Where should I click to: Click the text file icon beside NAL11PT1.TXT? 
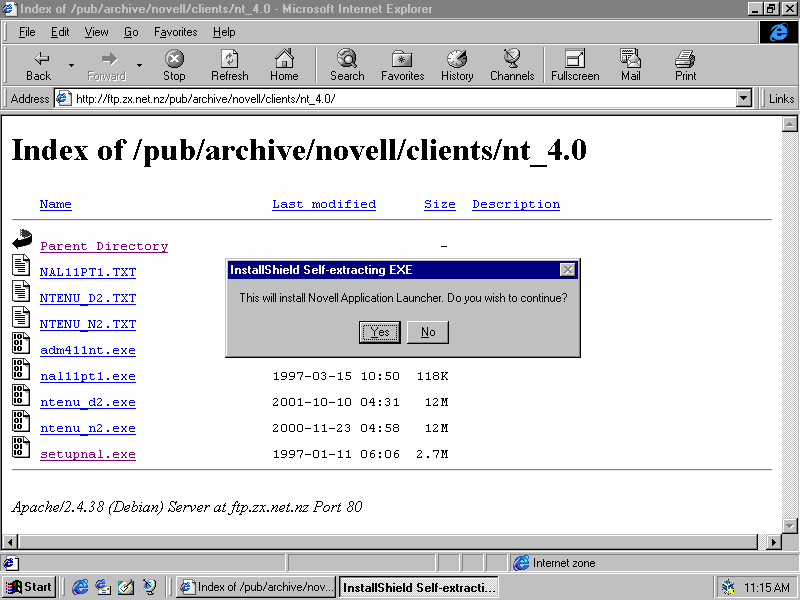click(x=21, y=265)
